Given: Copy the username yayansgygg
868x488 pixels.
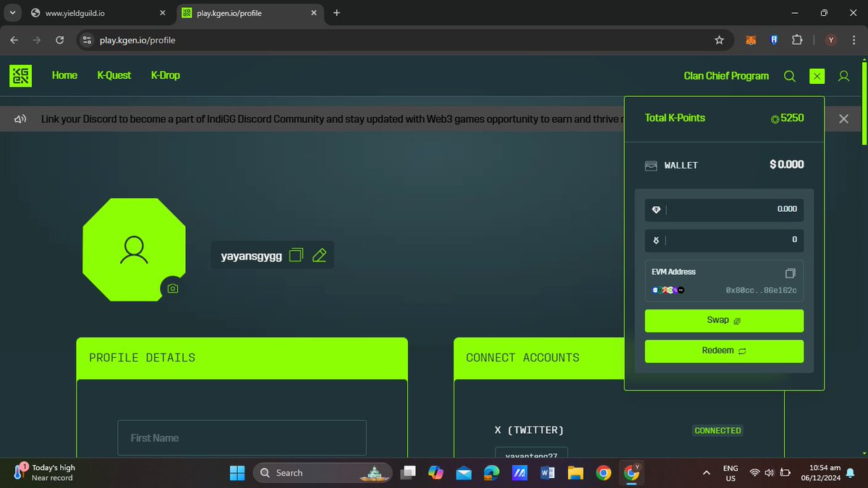Looking at the screenshot, I should click(x=296, y=255).
